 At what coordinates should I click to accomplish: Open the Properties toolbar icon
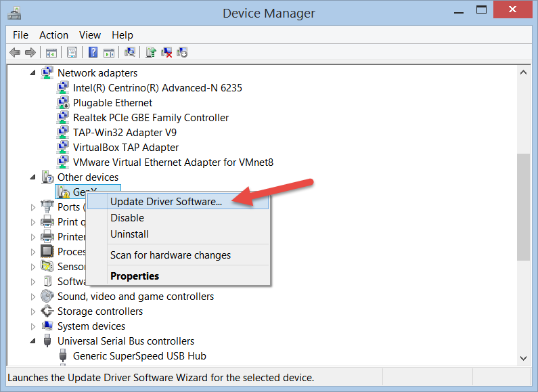tap(72, 53)
